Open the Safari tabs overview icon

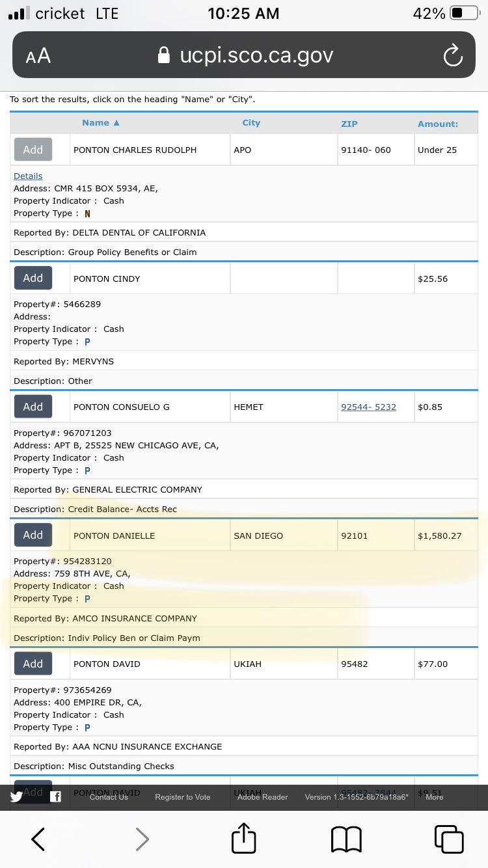click(x=449, y=839)
